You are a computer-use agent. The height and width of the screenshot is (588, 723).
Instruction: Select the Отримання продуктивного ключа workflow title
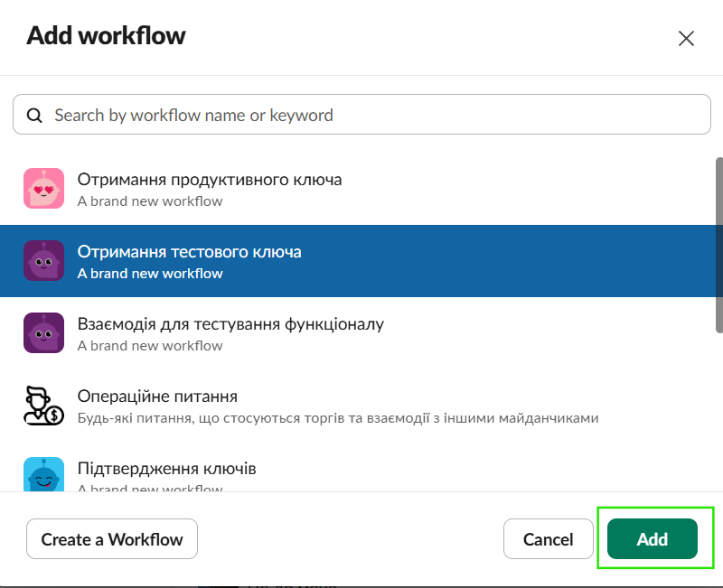coord(210,179)
